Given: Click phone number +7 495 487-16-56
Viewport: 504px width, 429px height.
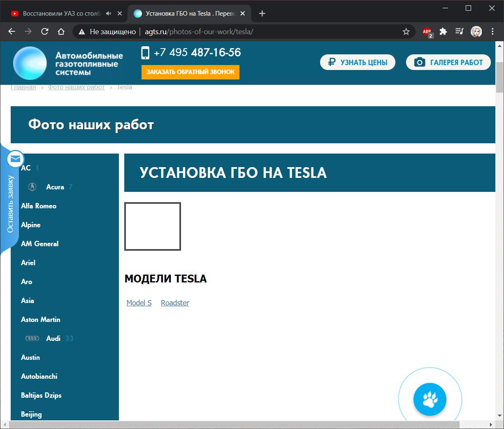Looking at the screenshot, I should [x=197, y=53].
